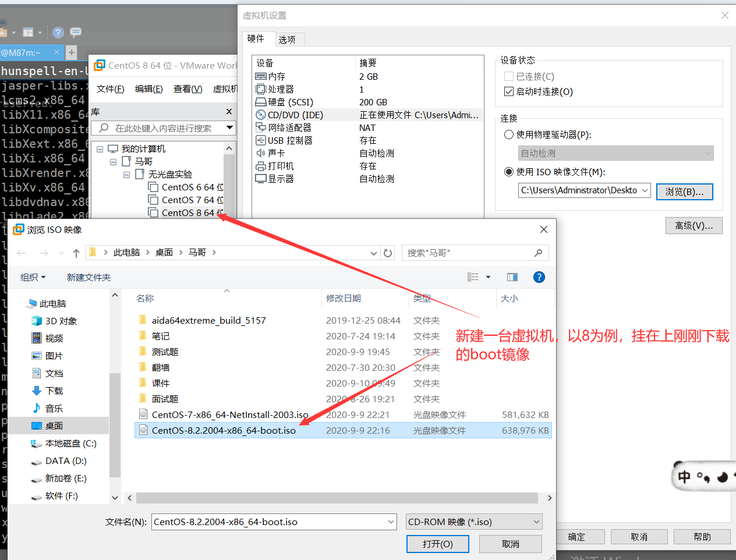The image size is (736, 560).
Task: Click the printer (打印机) icon
Action: [261, 166]
